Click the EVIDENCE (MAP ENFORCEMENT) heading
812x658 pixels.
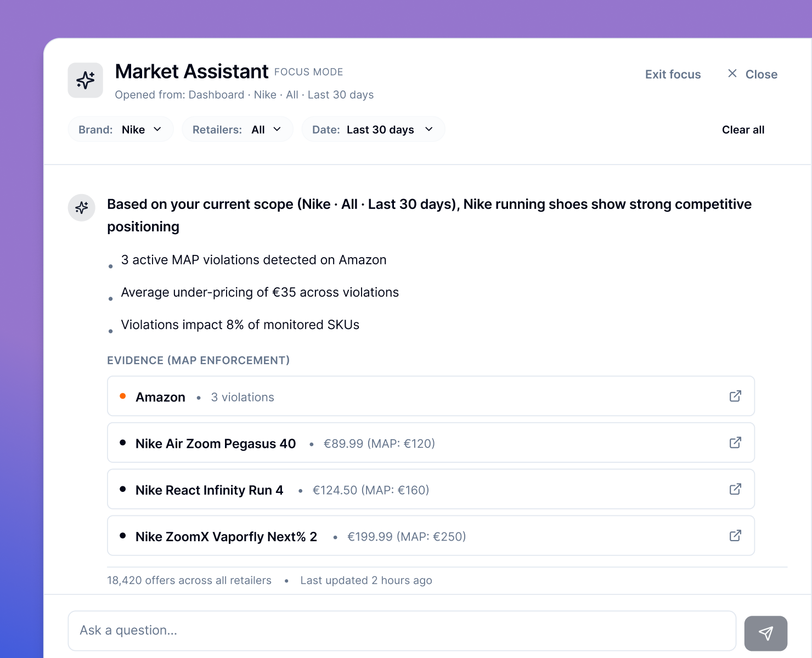(x=198, y=360)
